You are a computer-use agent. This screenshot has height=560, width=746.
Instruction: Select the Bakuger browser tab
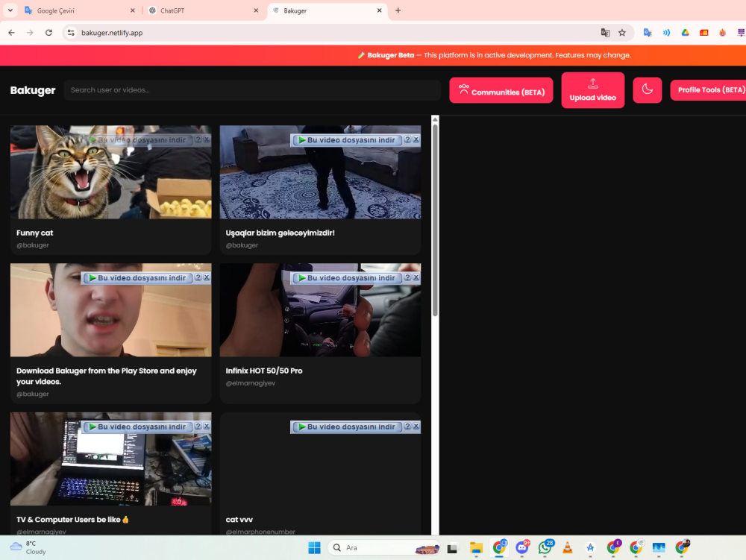(327, 10)
